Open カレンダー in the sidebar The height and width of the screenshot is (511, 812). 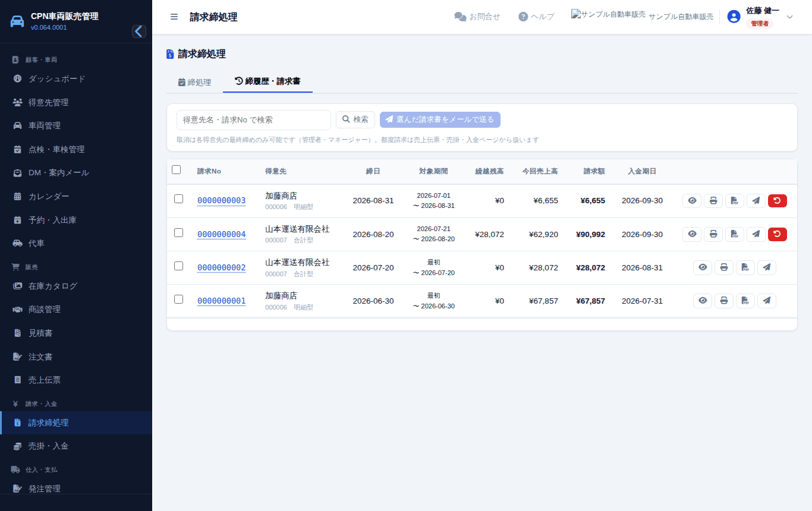tap(76, 197)
